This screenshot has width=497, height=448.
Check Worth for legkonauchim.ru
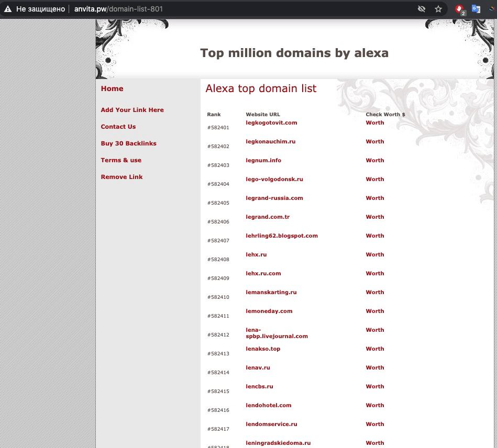click(x=374, y=142)
